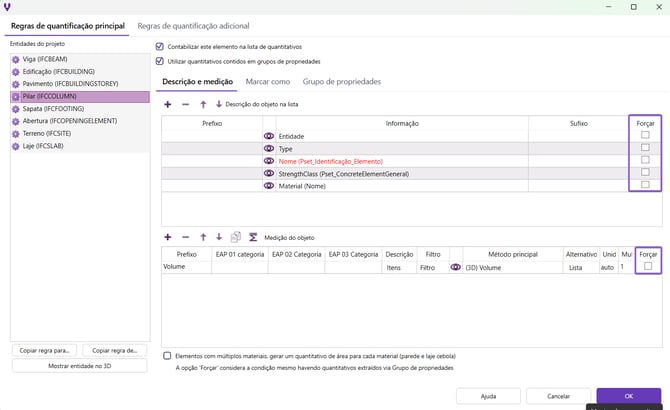Check Forçar box for the Volume measurement

648,266
